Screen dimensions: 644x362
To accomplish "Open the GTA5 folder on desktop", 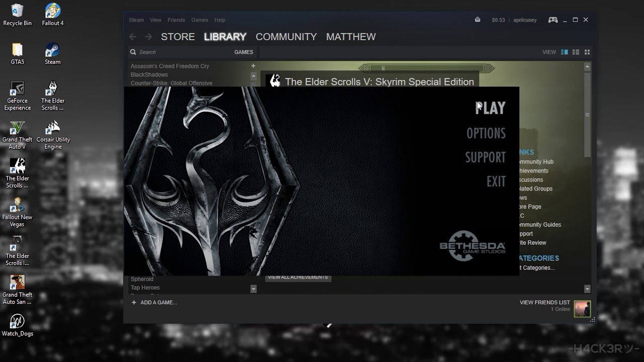I will 17,53.
